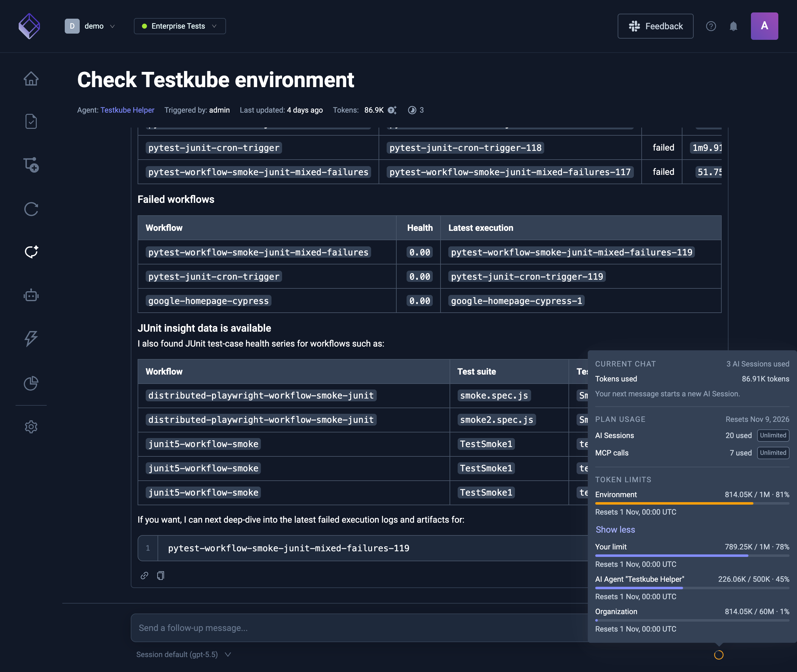The image size is (797, 672).
Task: Click the Feedback button
Action: tap(655, 26)
